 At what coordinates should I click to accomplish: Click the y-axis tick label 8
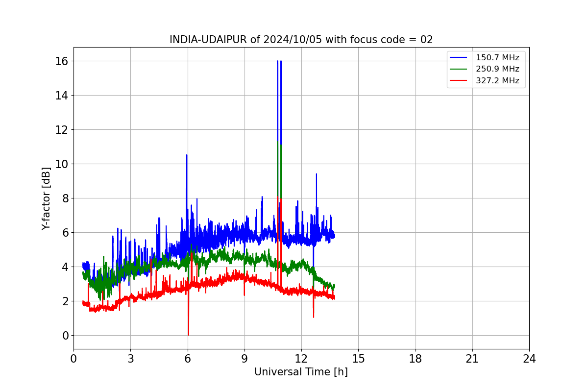[x=66, y=198]
